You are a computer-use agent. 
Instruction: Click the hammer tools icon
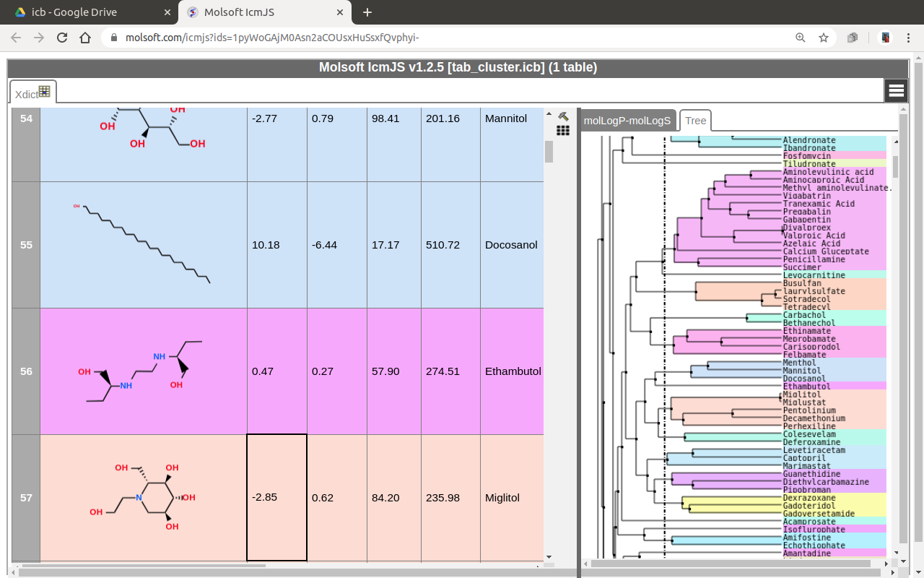(563, 116)
